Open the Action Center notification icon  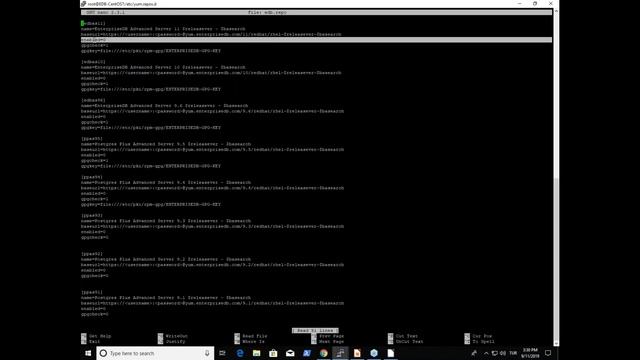548,353
